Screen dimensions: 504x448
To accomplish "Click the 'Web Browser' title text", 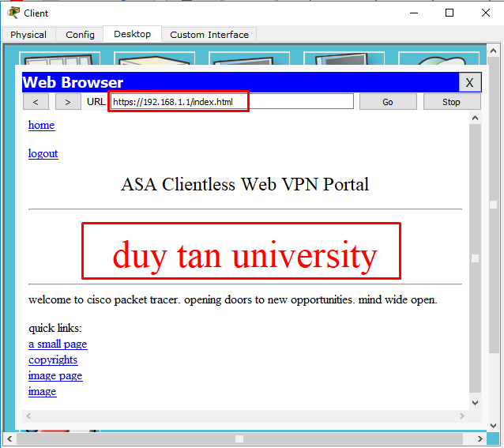I will 73,82.
